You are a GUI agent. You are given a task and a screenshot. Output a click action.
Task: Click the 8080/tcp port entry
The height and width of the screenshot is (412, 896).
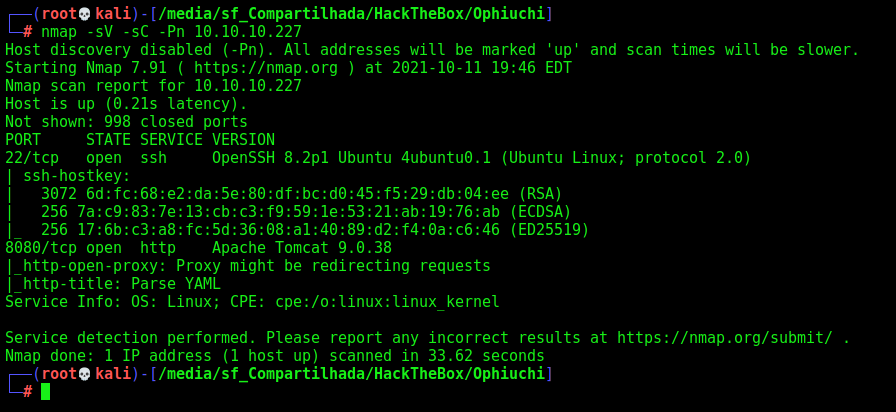click(x=41, y=248)
